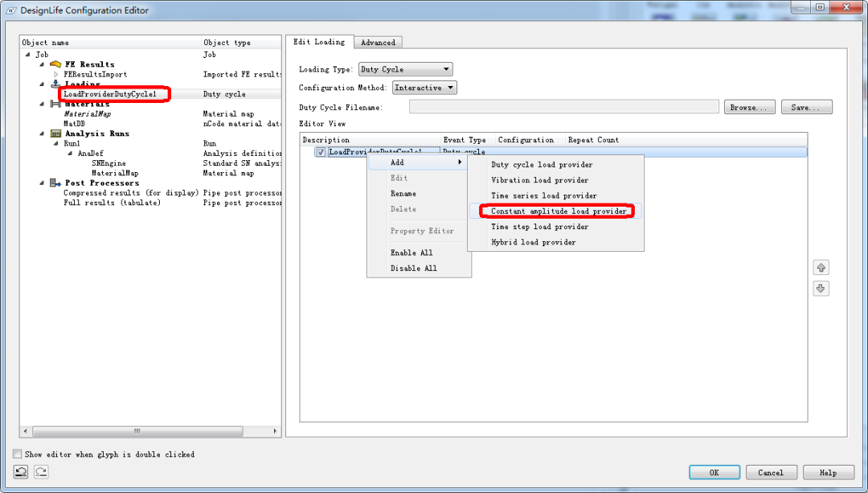Select LoadProviderDutyCycle1 in the object tree

tap(109, 94)
